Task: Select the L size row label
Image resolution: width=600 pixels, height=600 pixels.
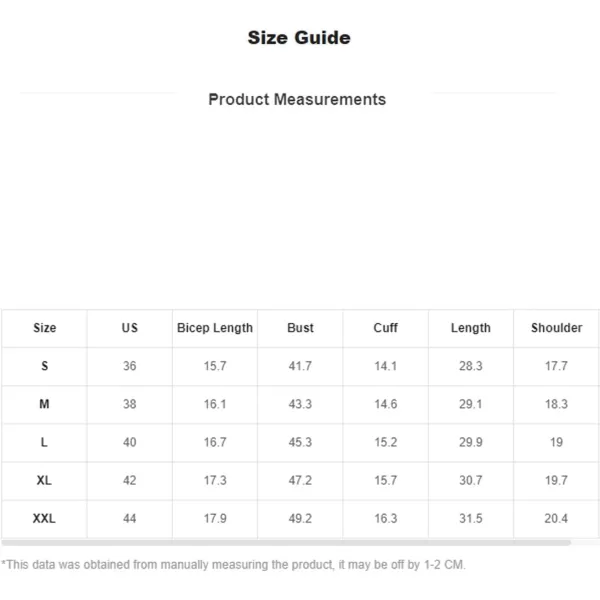Action: [x=44, y=442]
